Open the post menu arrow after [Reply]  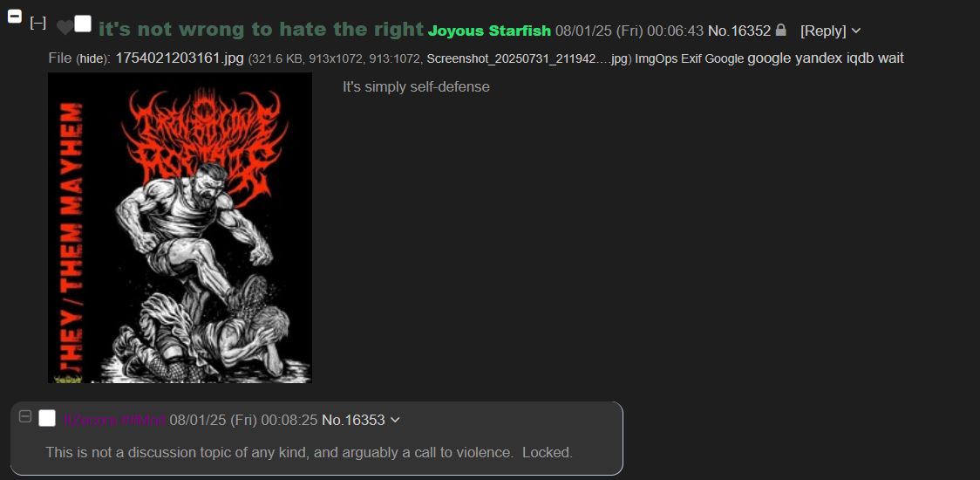(856, 31)
